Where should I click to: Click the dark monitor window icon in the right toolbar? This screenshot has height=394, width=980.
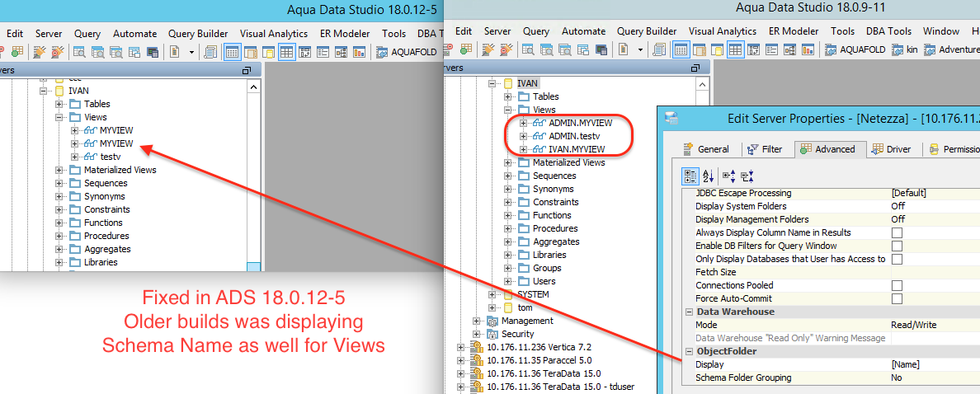point(601,50)
